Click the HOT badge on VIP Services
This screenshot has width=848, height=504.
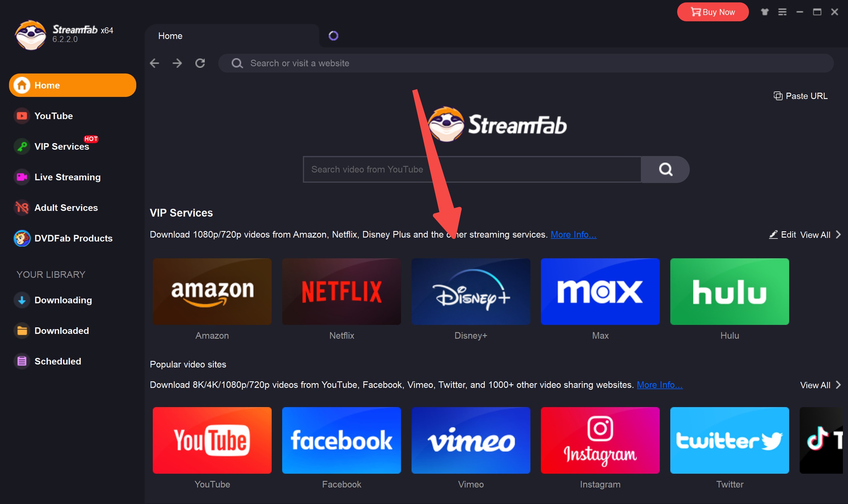pos(91,139)
